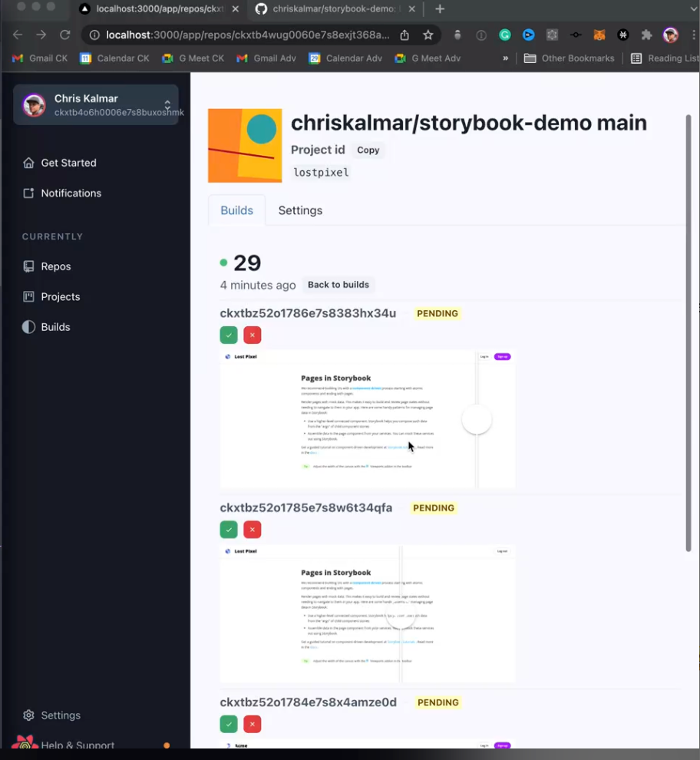
Task: Click snapshot title ckxtbz52o1786e7s8383hx34u
Action: 308,314
